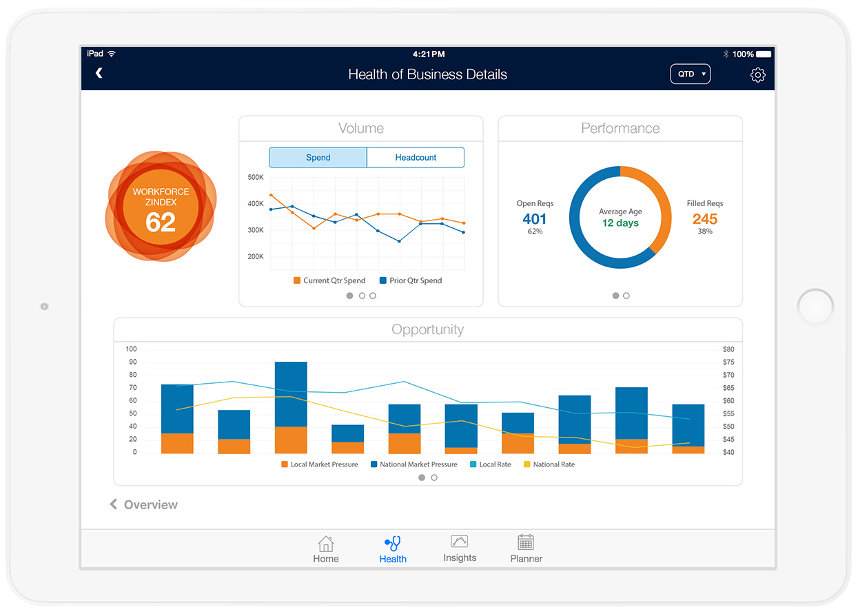858x616 pixels.
Task: Tap the Open Reqs 401 figure
Action: (x=535, y=219)
